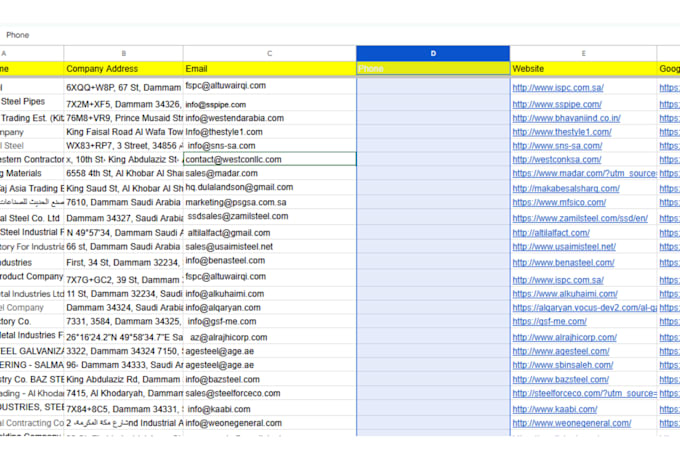
Task: Select the ssdsales@zamilsteel.com email cell
Action: (269, 216)
